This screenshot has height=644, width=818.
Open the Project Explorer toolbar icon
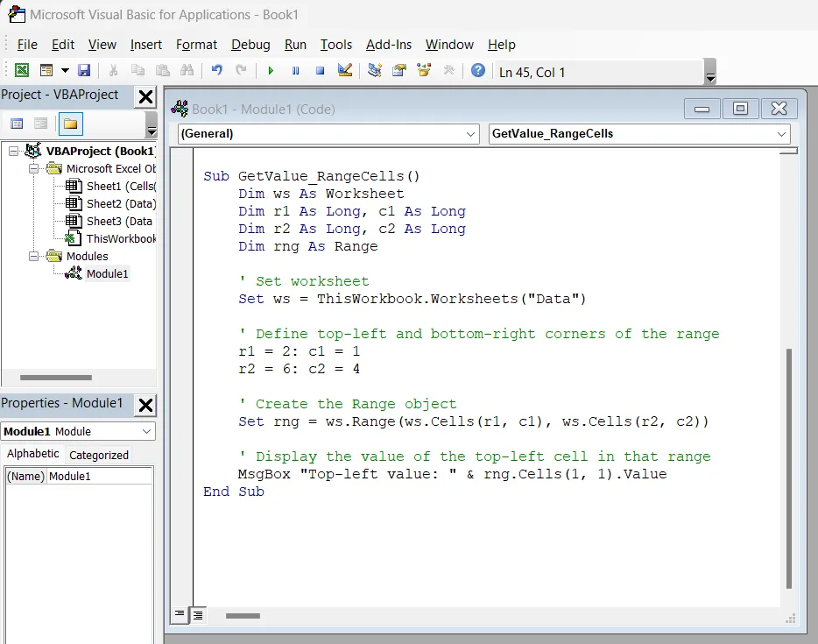pyautogui.click(x=375, y=70)
